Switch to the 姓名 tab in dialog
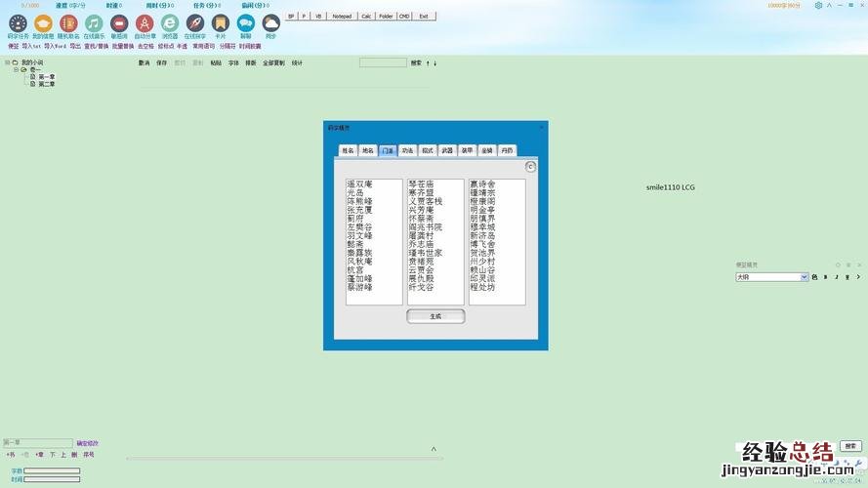 (x=348, y=151)
